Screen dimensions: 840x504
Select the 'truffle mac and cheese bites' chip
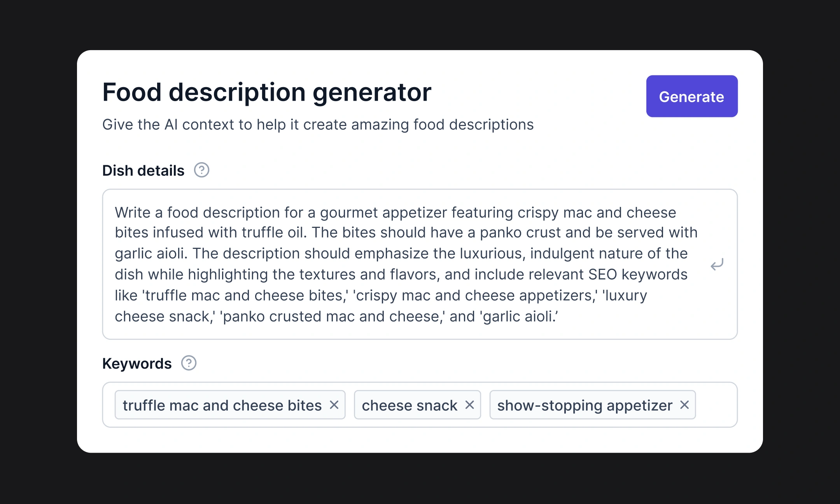coord(222,405)
